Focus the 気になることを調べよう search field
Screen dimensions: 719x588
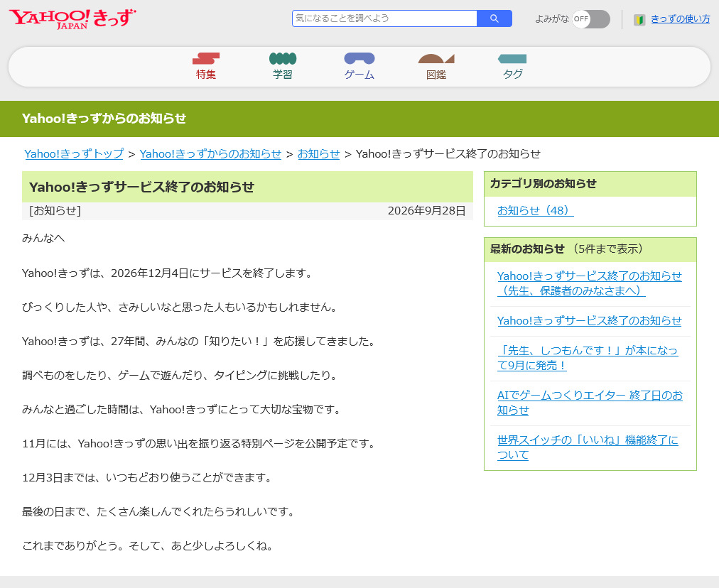pyautogui.click(x=384, y=18)
